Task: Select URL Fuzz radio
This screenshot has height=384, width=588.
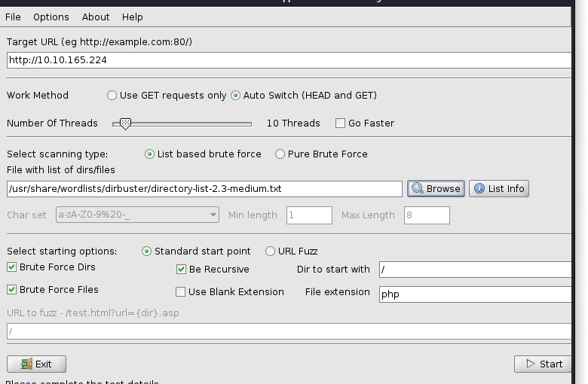Action: [270, 251]
